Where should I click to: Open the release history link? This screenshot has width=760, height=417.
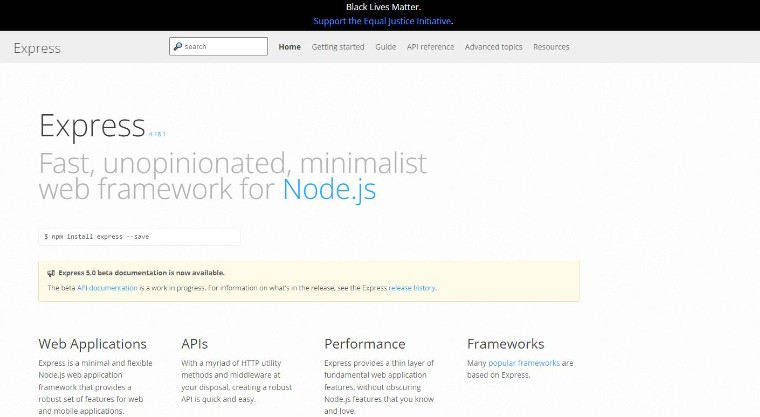click(412, 288)
